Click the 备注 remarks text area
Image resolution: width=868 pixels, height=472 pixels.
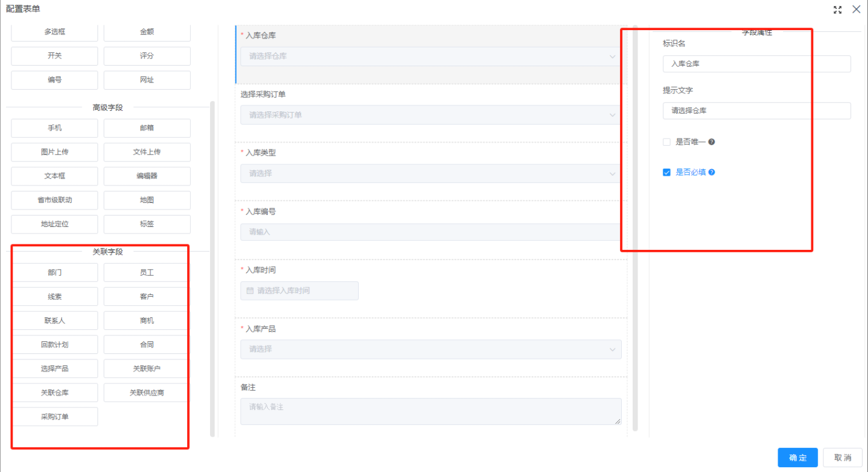tap(430, 411)
